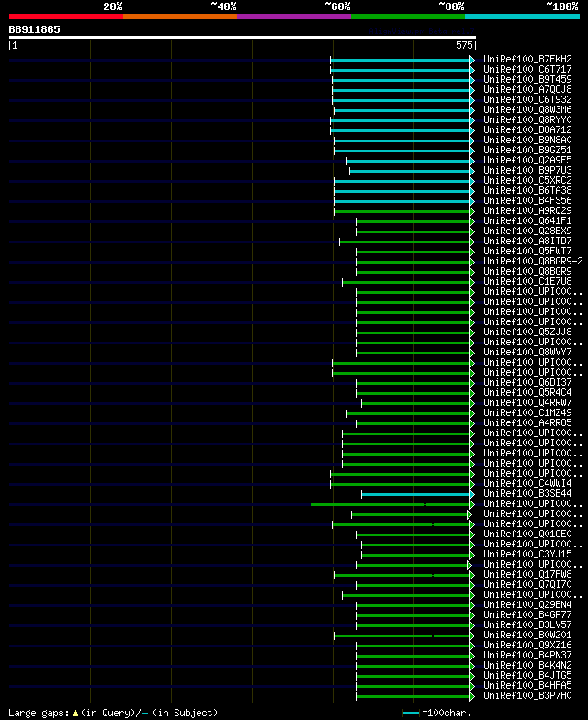The width and height of the screenshot is (588, 720).
Task: Select hit label UniRef100_B0W201
Action: point(527,636)
